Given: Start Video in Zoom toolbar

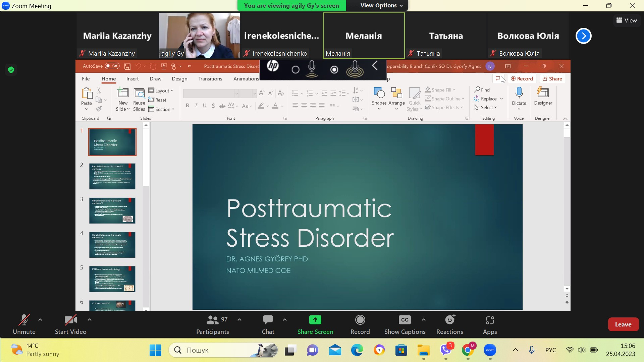Looking at the screenshot, I should (70, 320).
